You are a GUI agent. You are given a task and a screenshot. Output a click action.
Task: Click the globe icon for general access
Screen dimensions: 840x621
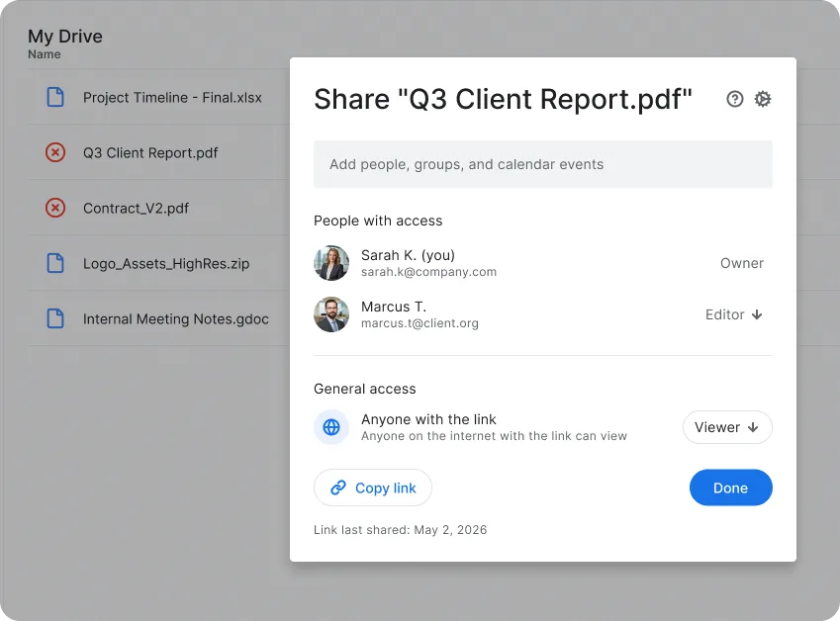(x=331, y=427)
